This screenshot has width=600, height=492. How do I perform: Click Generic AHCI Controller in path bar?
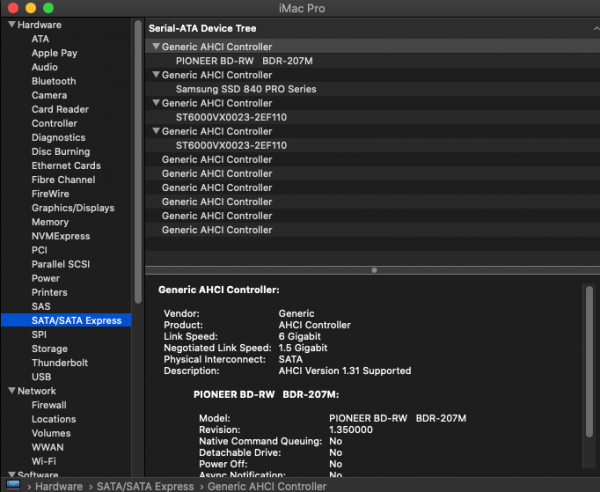[267, 486]
